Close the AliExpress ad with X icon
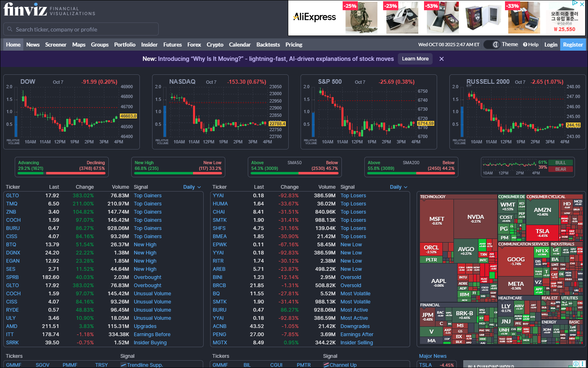This screenshot has width=588, height=368. tap(582, 4)
